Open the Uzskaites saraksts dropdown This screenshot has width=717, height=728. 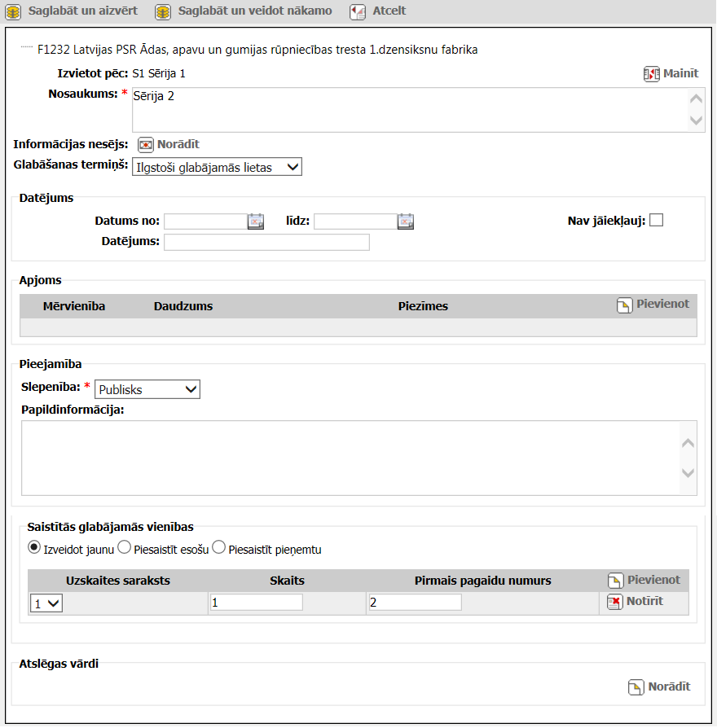coord(46,603)
